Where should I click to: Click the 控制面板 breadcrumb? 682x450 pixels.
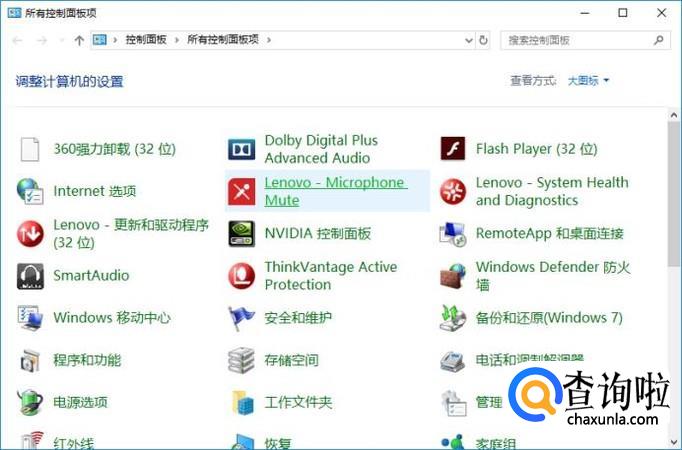[x=146, y=40]
